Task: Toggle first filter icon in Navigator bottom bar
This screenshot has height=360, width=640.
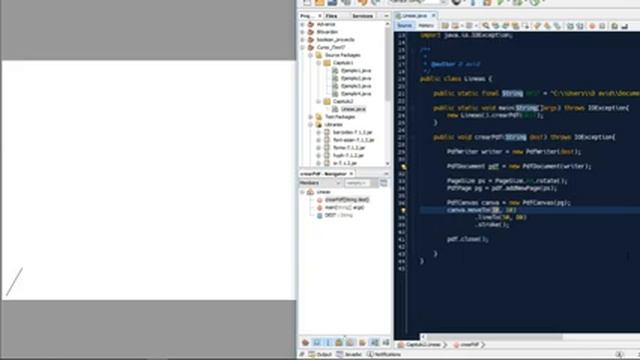Action: pyautogui.click(x=305, y=342)
